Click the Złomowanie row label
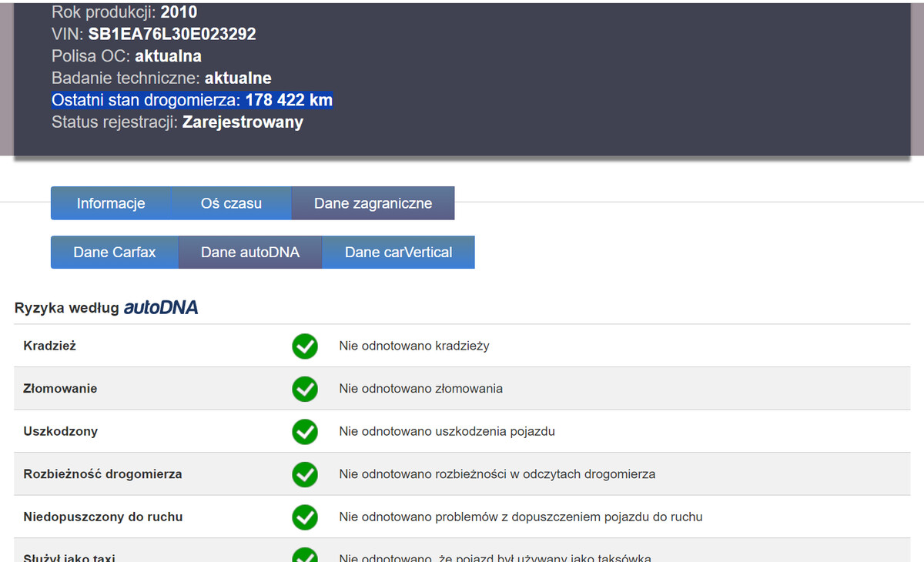The width and height of the screenshot is (924, 562). point(60,389)
